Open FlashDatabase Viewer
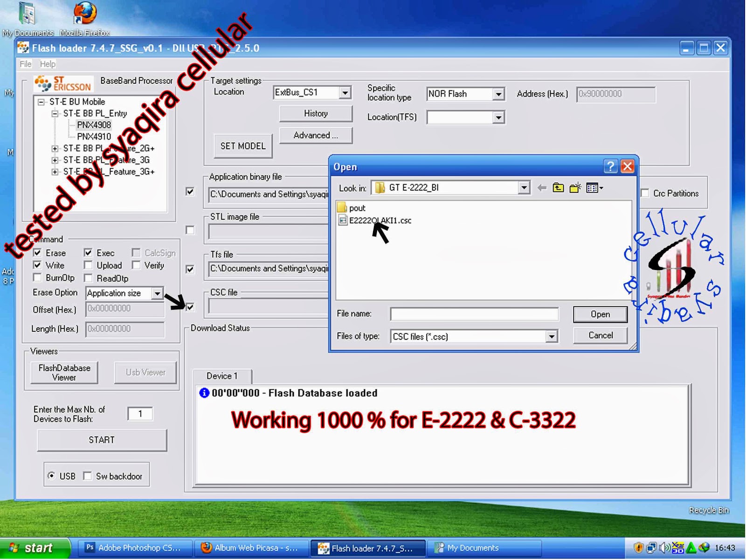746x560 pixels. (64, 373)
